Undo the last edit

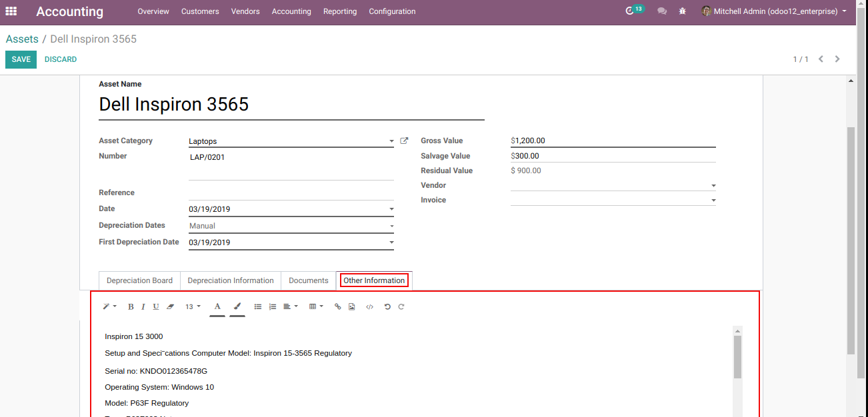pos(387,306)
